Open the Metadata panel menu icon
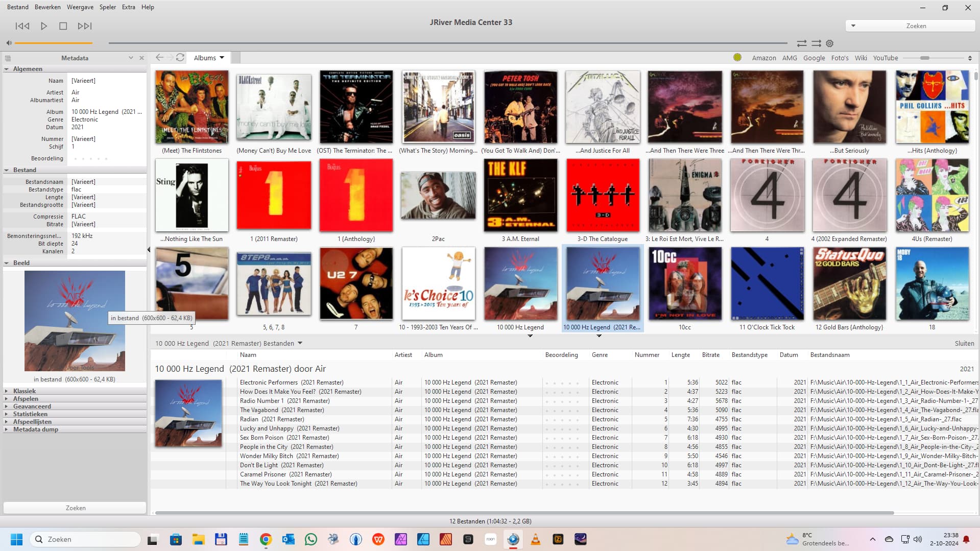 8,58
